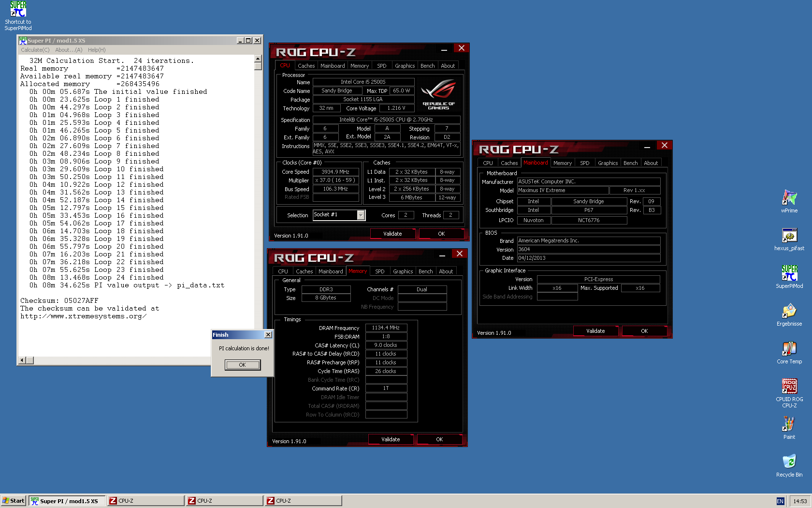Switch to CPU tab in the Mainboard window

(x=488, y=163)
